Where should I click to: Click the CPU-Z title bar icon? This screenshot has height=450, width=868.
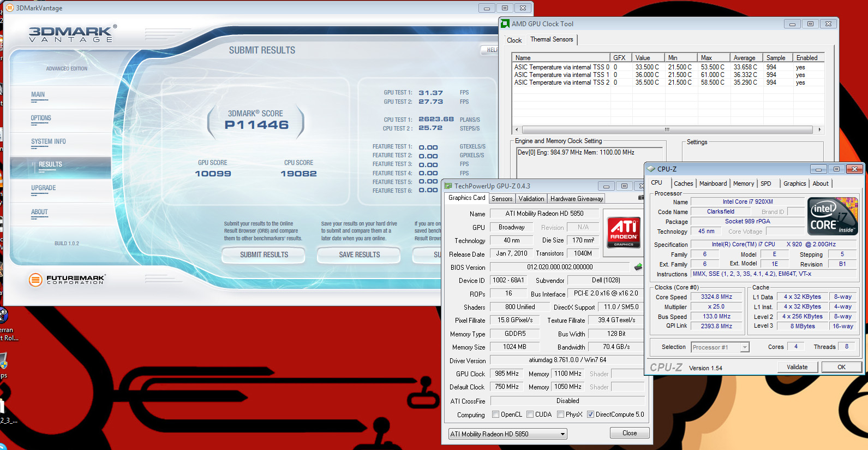pyautogui.click(x=651, y=169)
